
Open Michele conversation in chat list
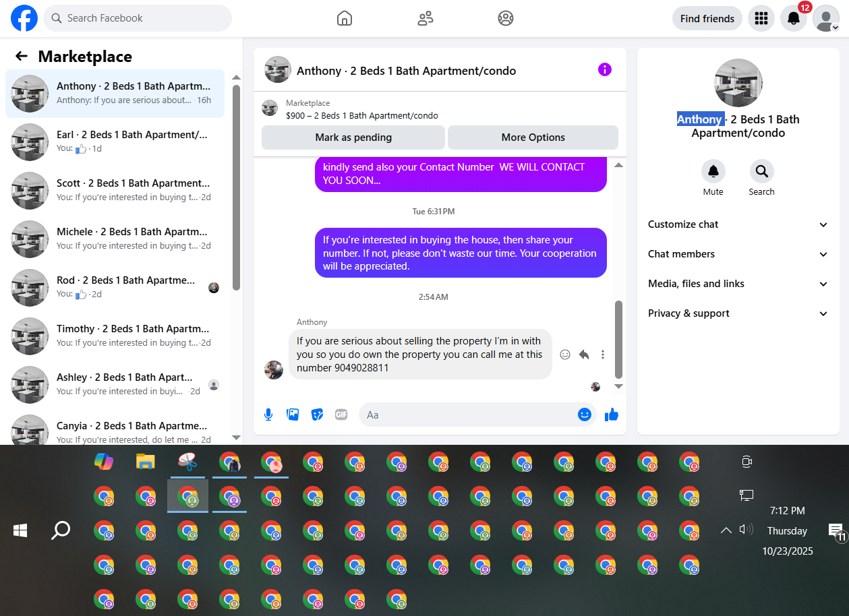coord(115,239)
